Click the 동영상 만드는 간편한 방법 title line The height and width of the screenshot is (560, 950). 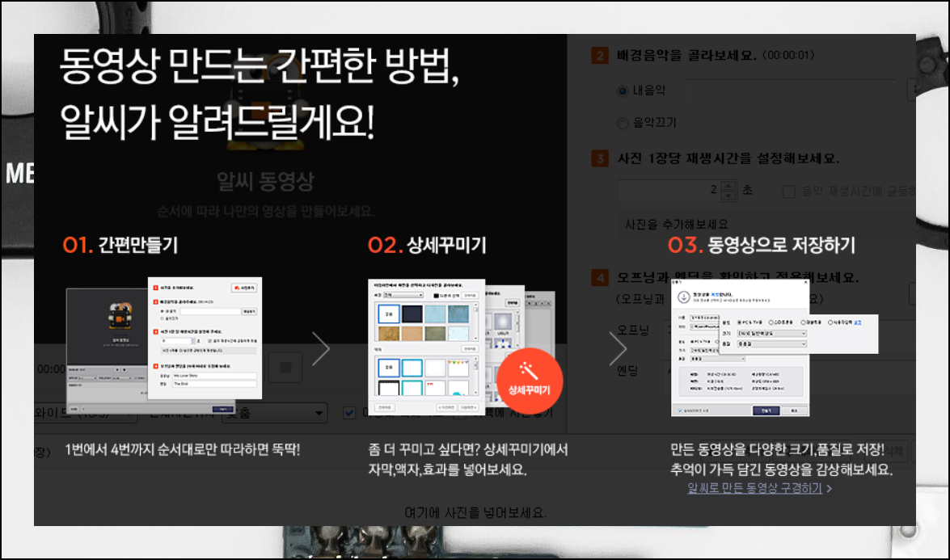click(260, 65)
